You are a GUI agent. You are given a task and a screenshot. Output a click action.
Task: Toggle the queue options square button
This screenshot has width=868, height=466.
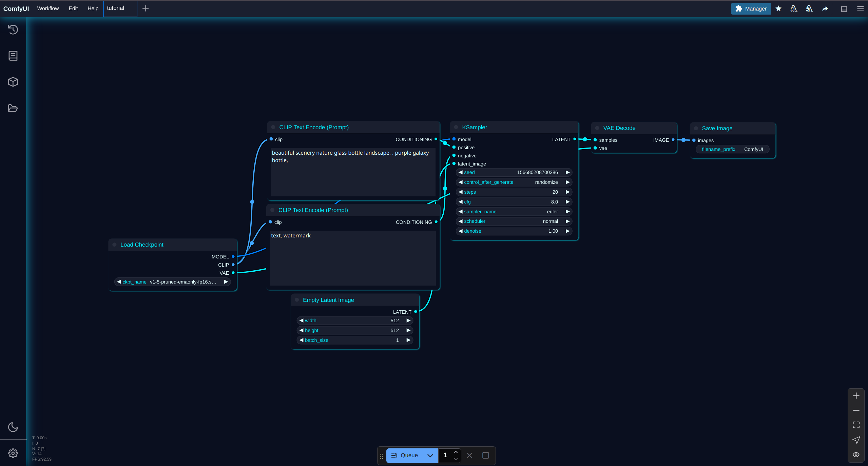(x=485, y=455)
